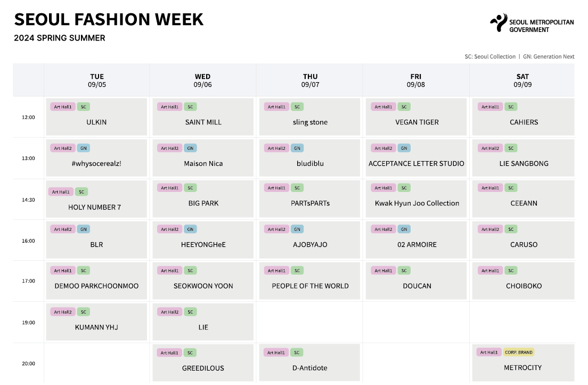
Task: Click the SEOUL FASHION WEEK title
Action: (x=109, y=20)
